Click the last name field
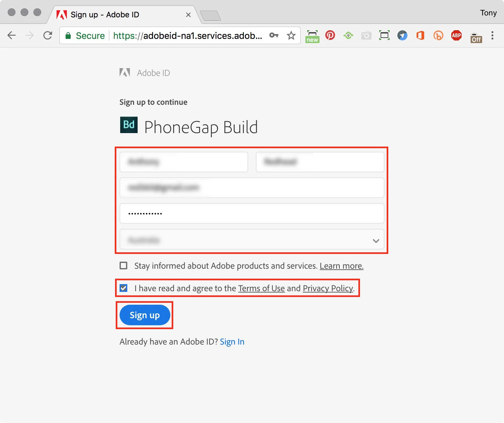Viewport: 504px width, 423px height. click(x=320, y=162)
